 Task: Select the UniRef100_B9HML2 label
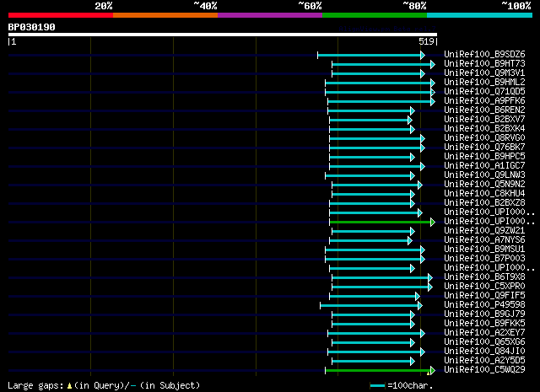click(x=484, y=83)
